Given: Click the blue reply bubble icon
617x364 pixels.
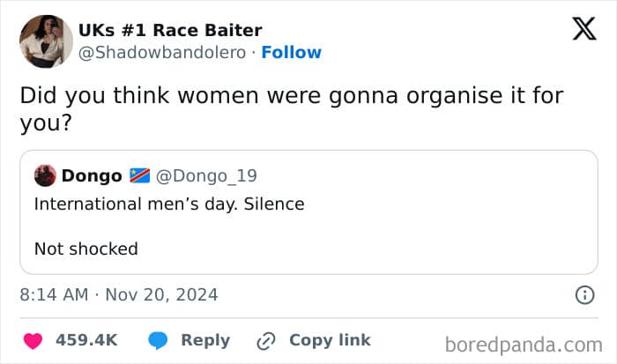Looking at the screenshot, I should [159, 340].
